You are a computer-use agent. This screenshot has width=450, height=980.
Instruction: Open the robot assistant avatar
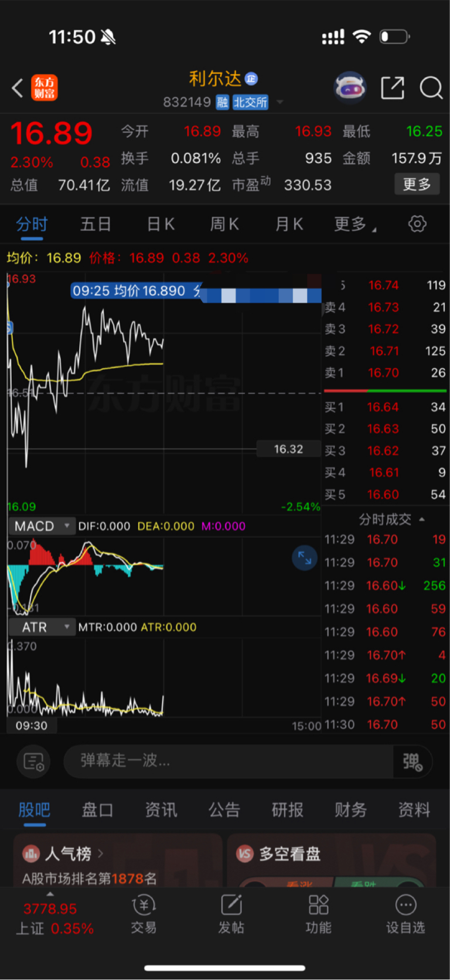pyautogui.click(x=350, y=88)
